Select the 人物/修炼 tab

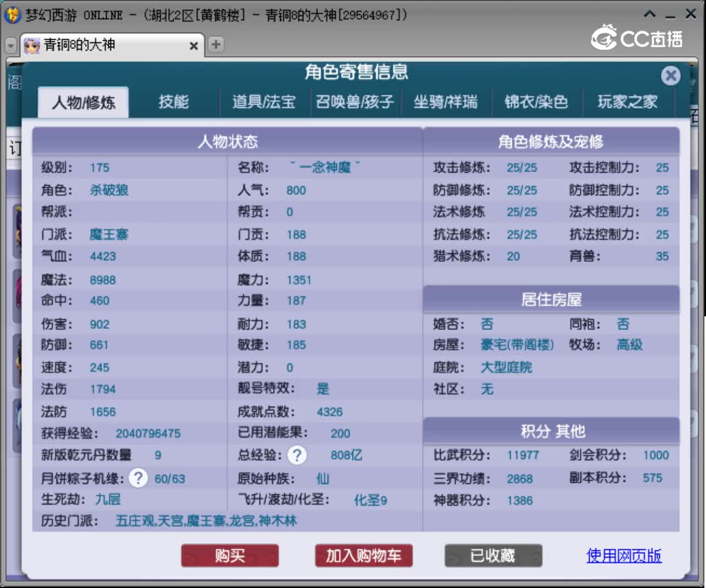click(x=83, y=102)
